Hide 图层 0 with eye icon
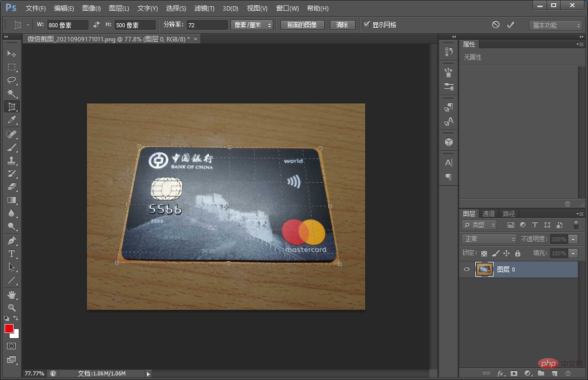 (466, 269)
